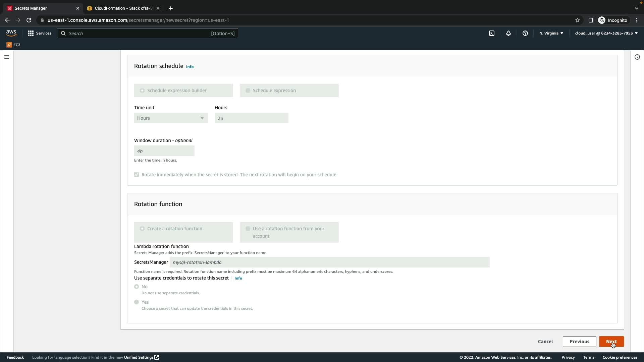
Task: Open the info panel icon
Action: [x=637, y=57]
